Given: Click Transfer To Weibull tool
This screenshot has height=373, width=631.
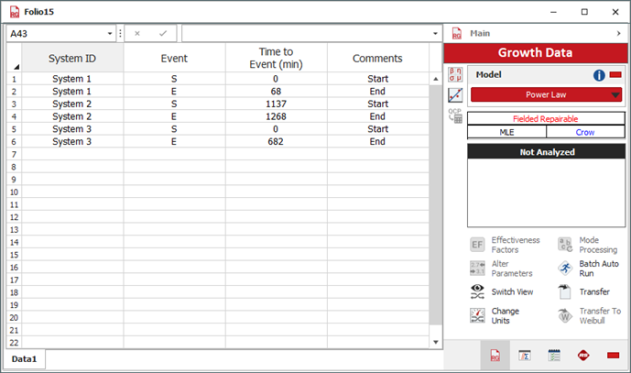Looking at the screenshot, I should [590, 316].
